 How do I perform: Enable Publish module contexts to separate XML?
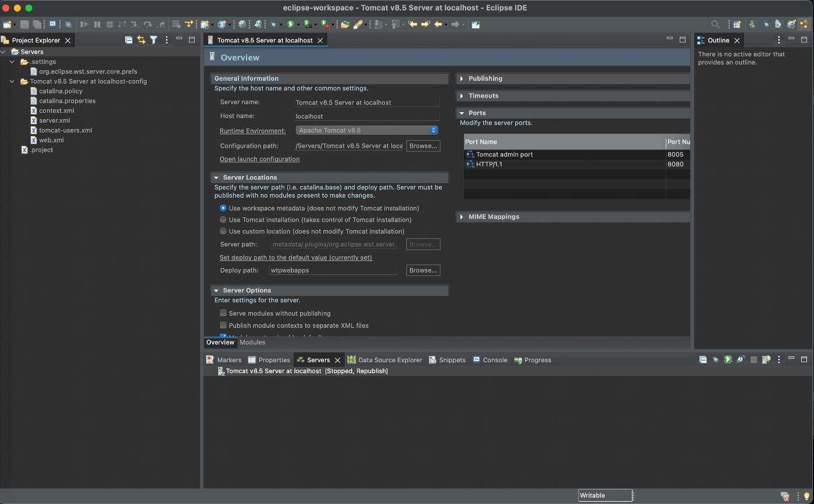click(223, 326)
